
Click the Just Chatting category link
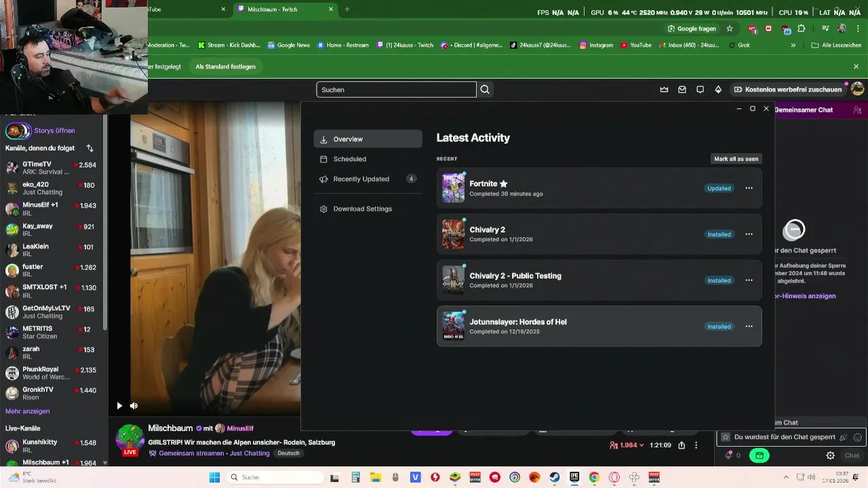250,453
